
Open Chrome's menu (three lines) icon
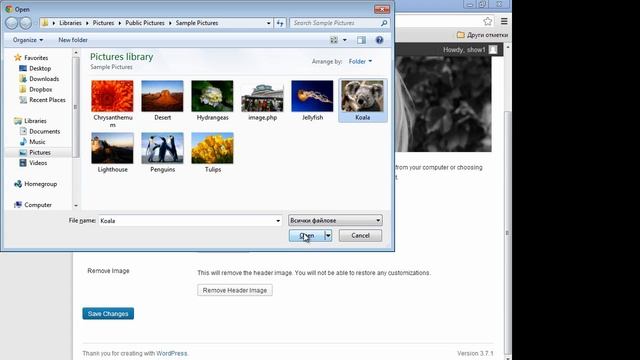pos(504,21)
